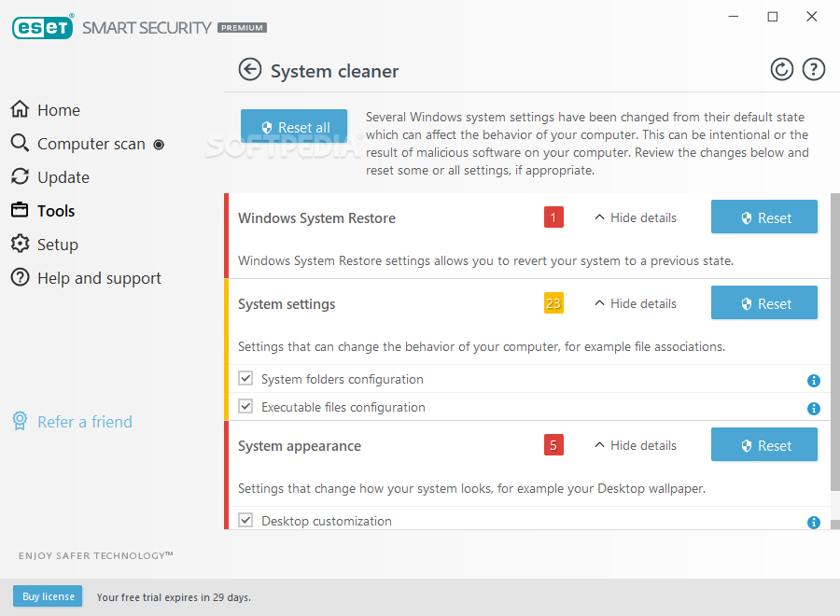
Task: Show info for Desktop customization
Action: click(813, 523)
